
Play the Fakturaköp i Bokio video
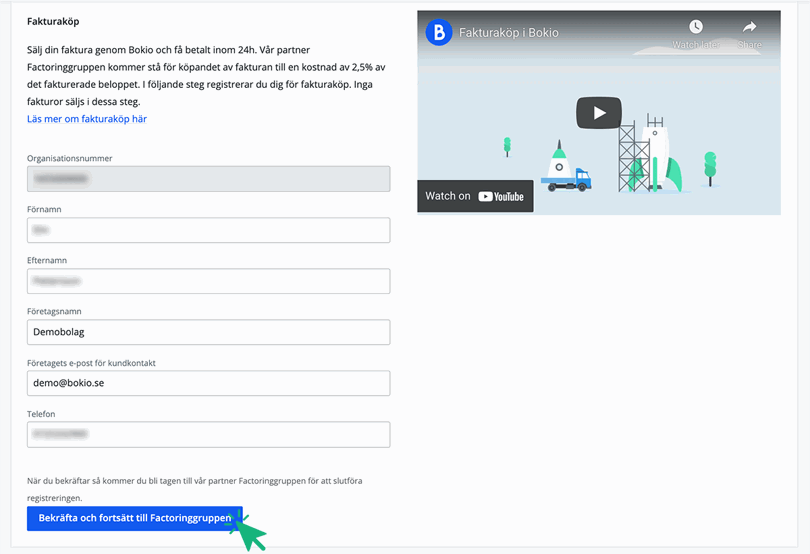click(598, 112)
